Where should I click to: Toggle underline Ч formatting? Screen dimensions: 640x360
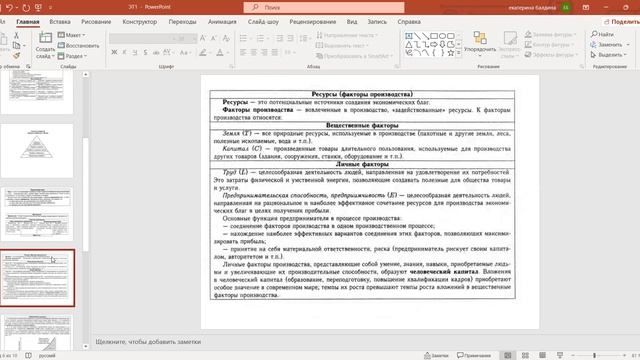[x=135, y=52]
